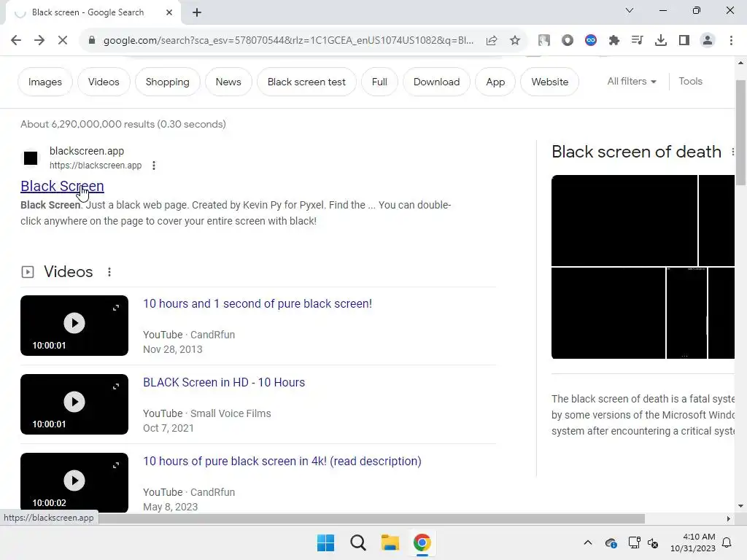Image resolution: width=747 pixels, height=560 pixels.
Task: Open '10 hours of pure black screen in 4k' link
Action: [282, 462]
